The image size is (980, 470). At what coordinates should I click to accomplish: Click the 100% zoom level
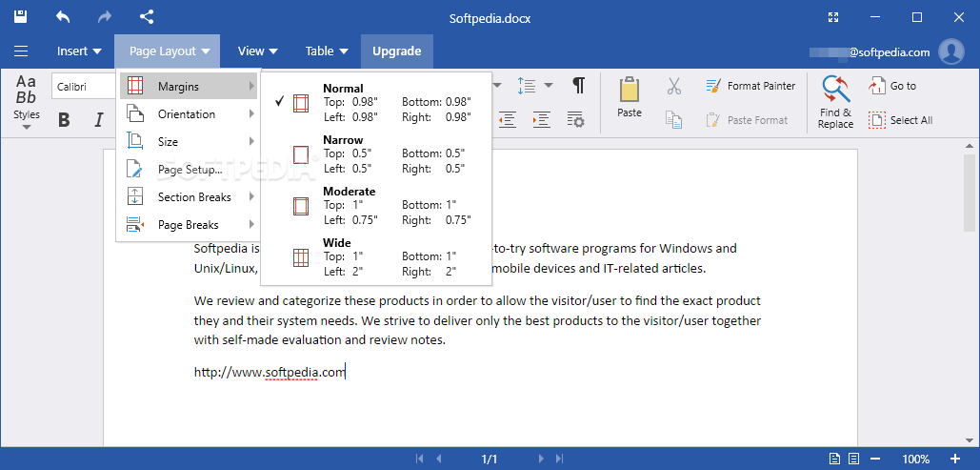pyautogui.click(x=915, y=459)
